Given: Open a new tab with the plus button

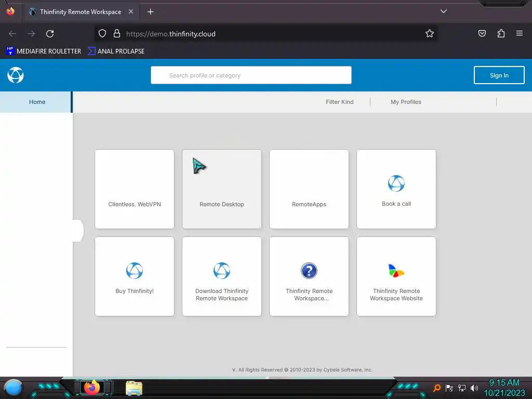Looking at the screenshot, I should tap(150, 12).
